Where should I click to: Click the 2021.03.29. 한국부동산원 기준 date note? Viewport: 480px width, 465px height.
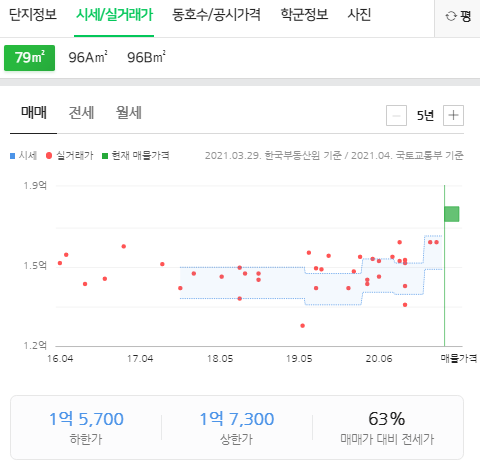tap(273, 156)
